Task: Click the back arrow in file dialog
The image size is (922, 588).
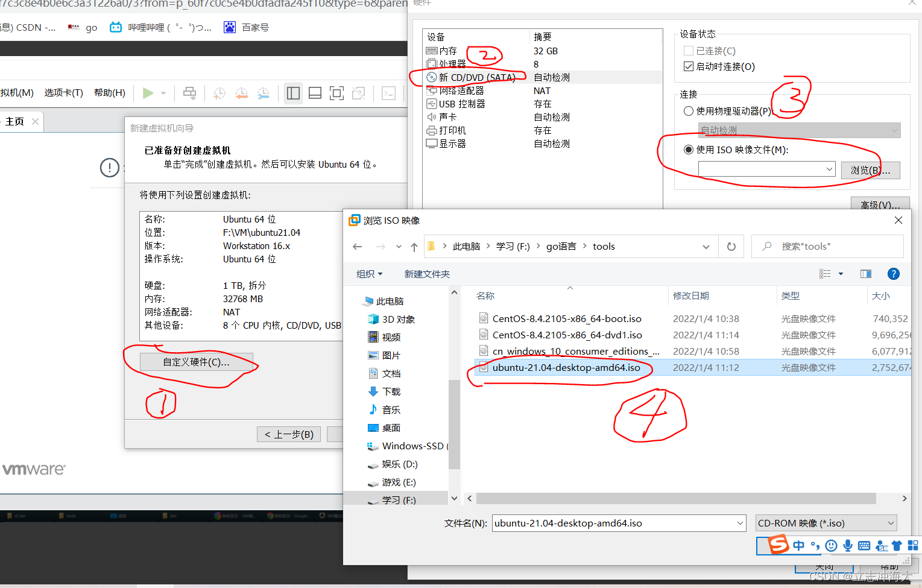Action: (x=358, y=247)
